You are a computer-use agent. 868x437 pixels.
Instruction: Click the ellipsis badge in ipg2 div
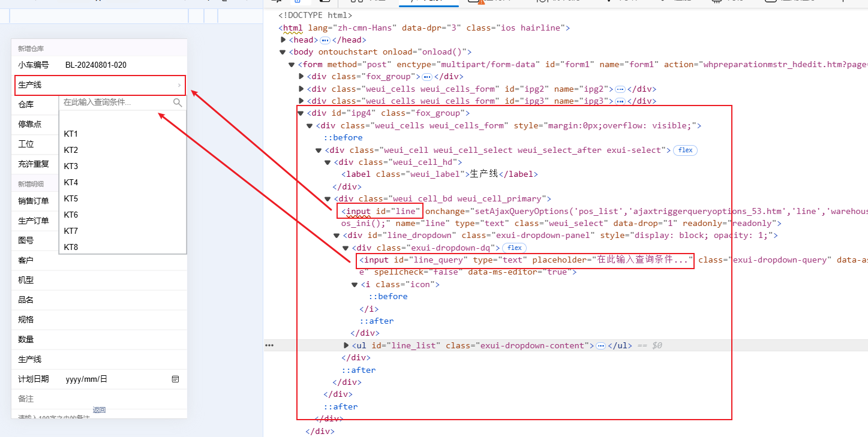620,89
